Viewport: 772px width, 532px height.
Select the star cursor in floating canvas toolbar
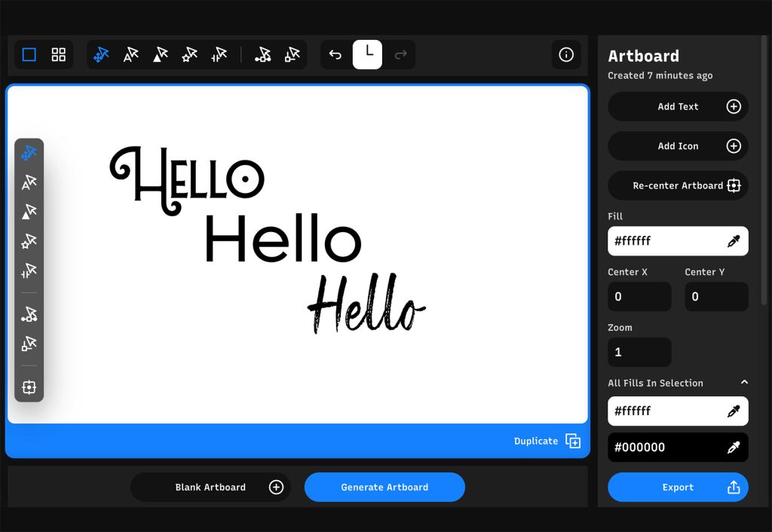[29, 241]
